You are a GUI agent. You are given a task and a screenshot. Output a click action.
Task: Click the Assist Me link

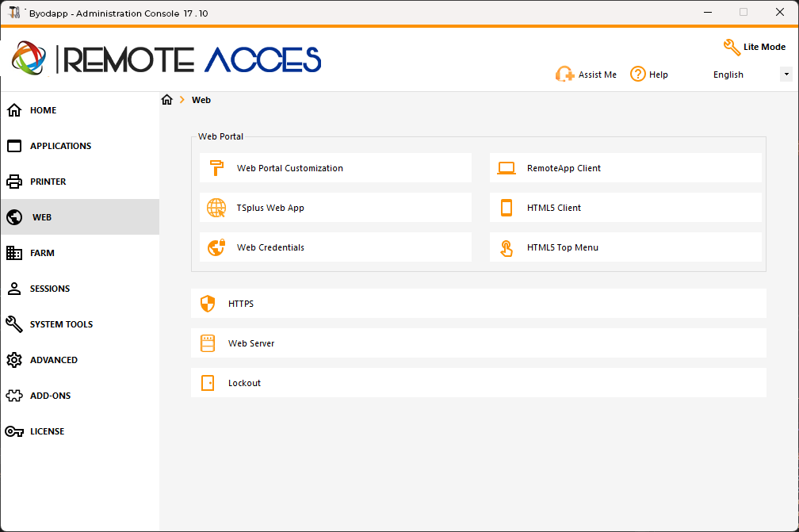[597, 75]
